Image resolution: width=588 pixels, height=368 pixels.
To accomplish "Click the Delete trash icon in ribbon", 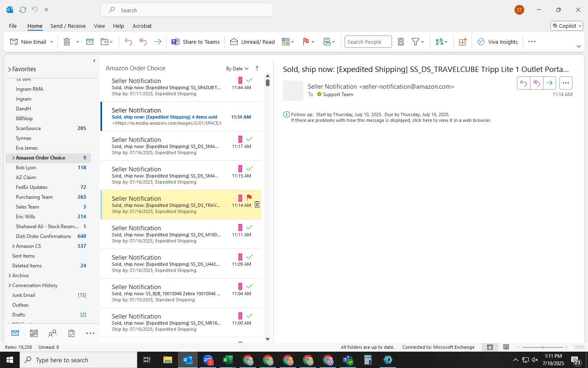I will coord(67,42).
